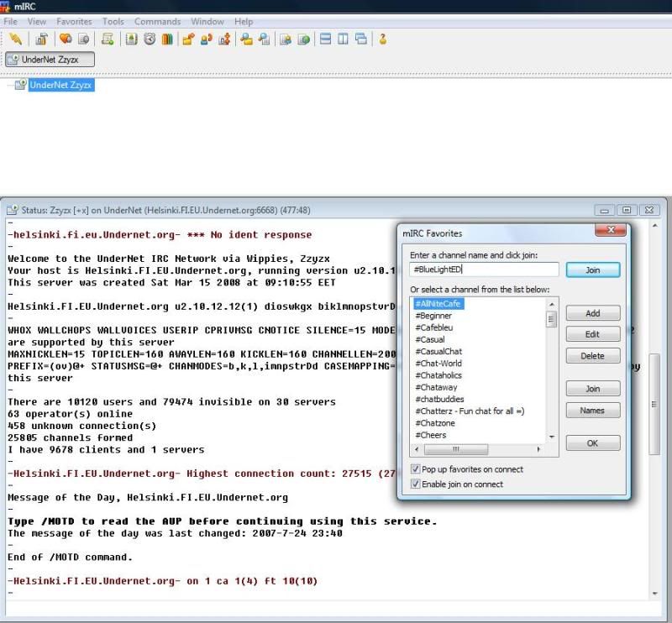The width and height of the screenshot is (672, 623).
Task: Select #AllNiteCafe in the favorites list
Action: (x=438, y=304)
